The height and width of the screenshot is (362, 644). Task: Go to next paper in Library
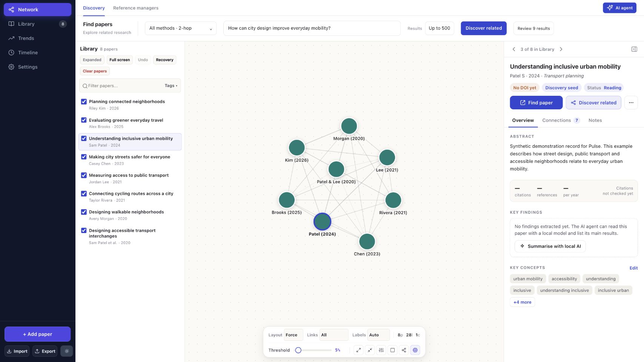[x=561, y=49]
